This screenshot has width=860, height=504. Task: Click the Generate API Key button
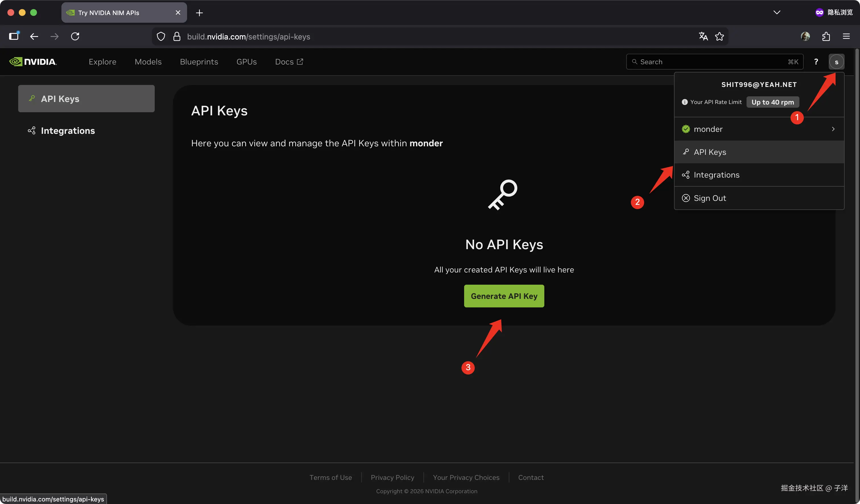pyautogui.click(x=504, y=296)
